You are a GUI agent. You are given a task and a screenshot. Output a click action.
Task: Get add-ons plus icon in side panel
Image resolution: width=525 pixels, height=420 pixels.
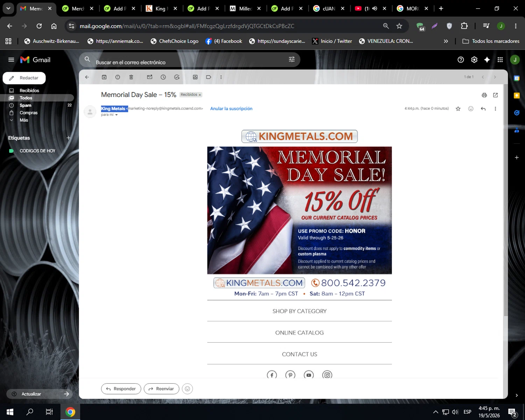[x=517, y=157]
